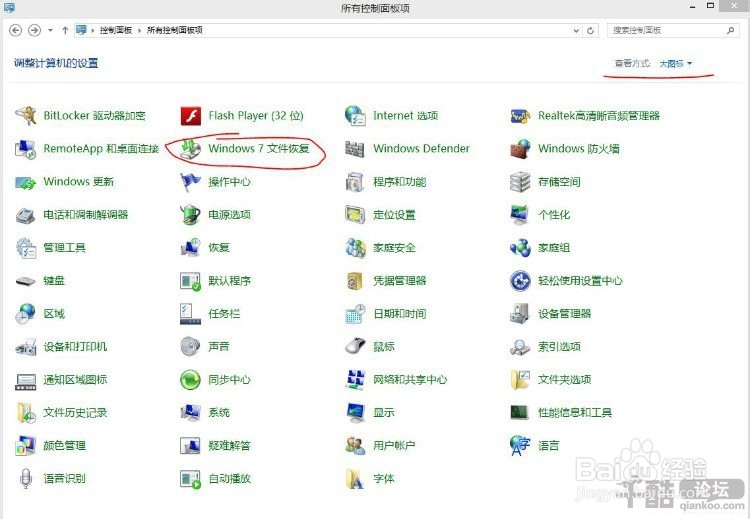Open the 显示 link
750x519 pixels.
[384, 413]
